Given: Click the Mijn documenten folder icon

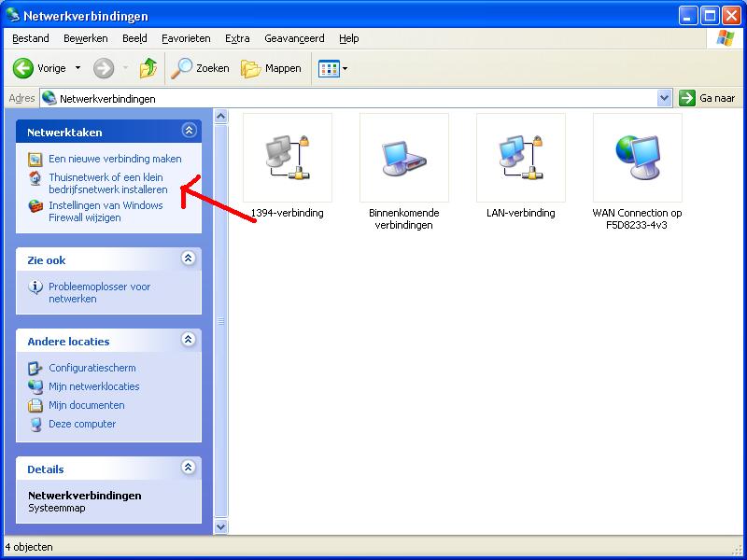Looking at the screenshot, I should (35, 405).
